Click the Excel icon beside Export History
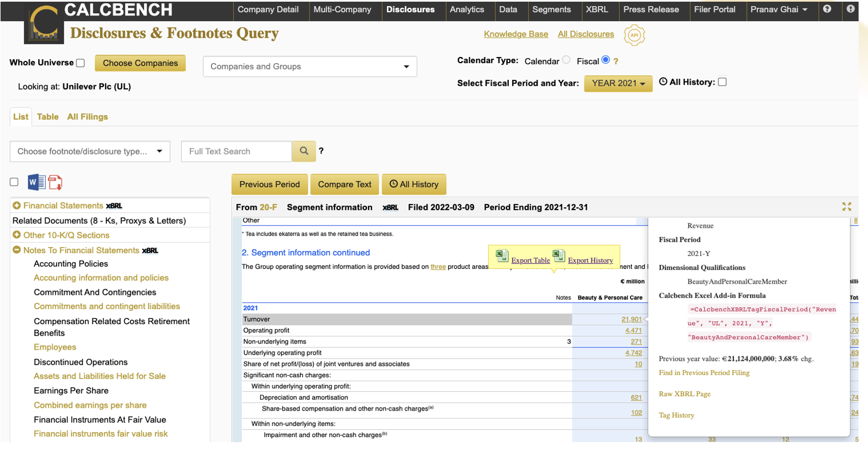868x451 pixels. pyautogui.click(x=559, y=256)
